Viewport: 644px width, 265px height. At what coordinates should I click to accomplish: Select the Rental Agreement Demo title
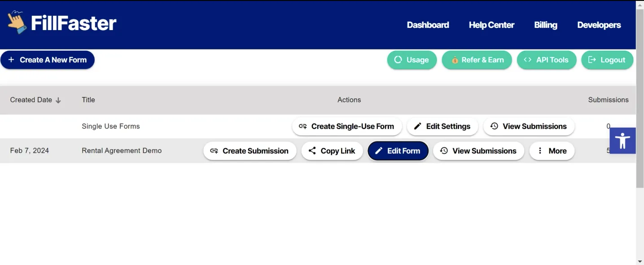pyautogui.click(x=122, y=150)
